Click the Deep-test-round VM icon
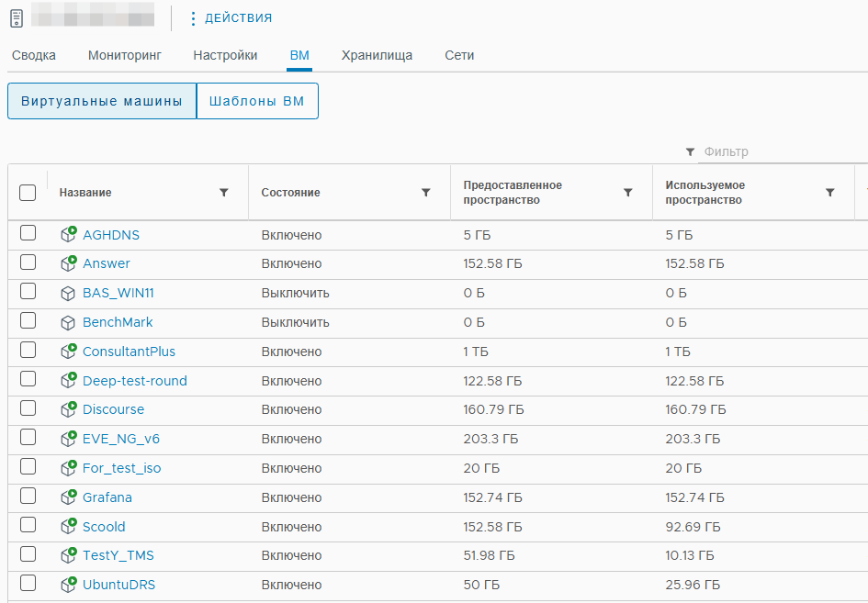This screenshot has height=603, width=868. 68,381
